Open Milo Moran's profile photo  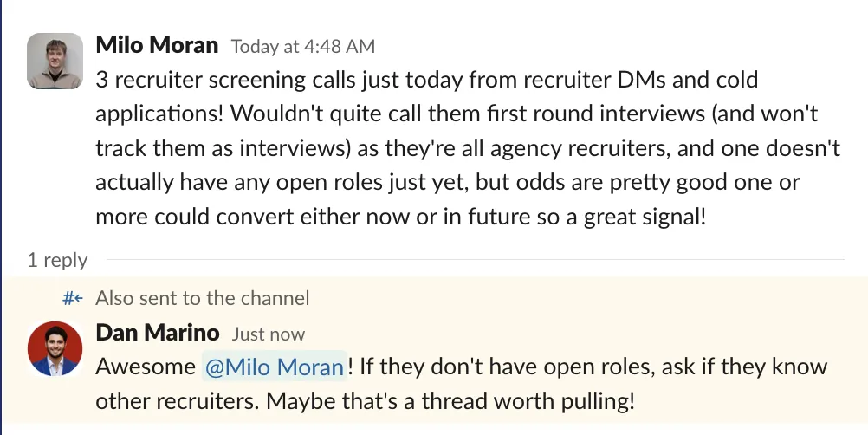click(x=55, y=61)
